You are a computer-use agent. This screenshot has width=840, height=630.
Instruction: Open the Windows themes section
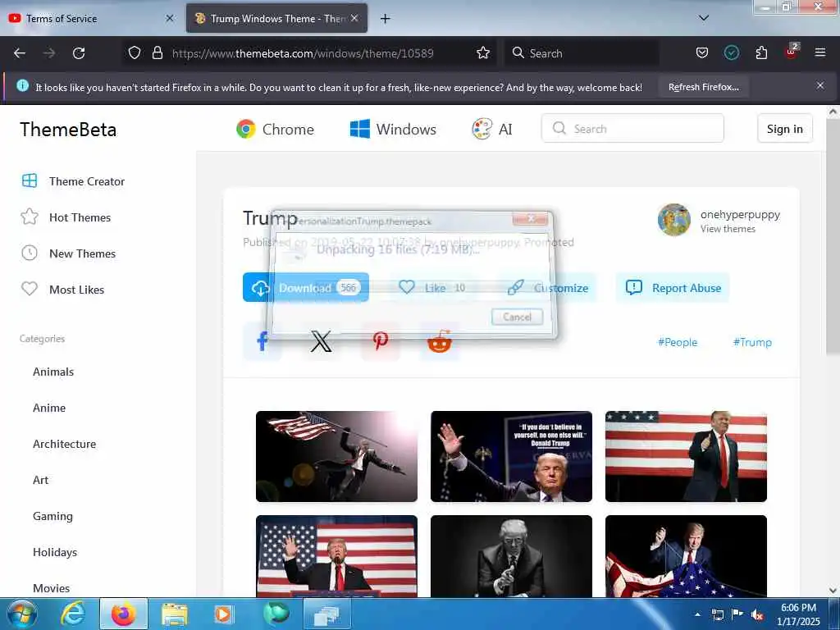click(x=393, y=129)
